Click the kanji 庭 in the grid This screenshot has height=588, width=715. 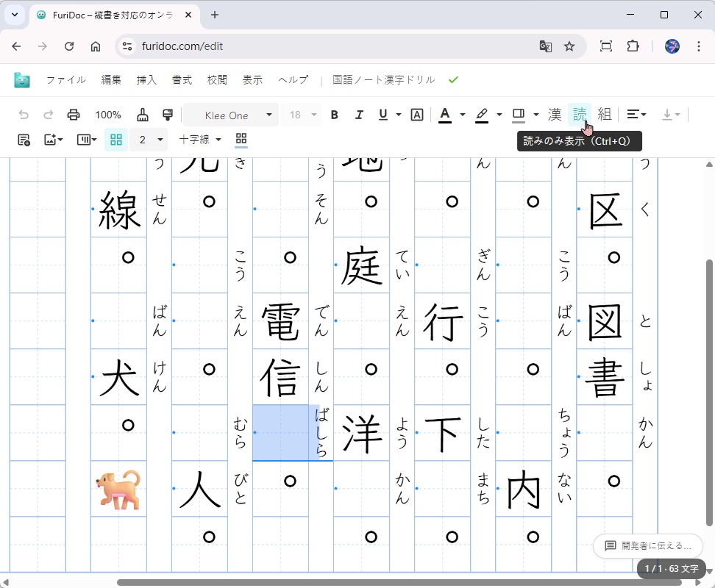(362, 265)
